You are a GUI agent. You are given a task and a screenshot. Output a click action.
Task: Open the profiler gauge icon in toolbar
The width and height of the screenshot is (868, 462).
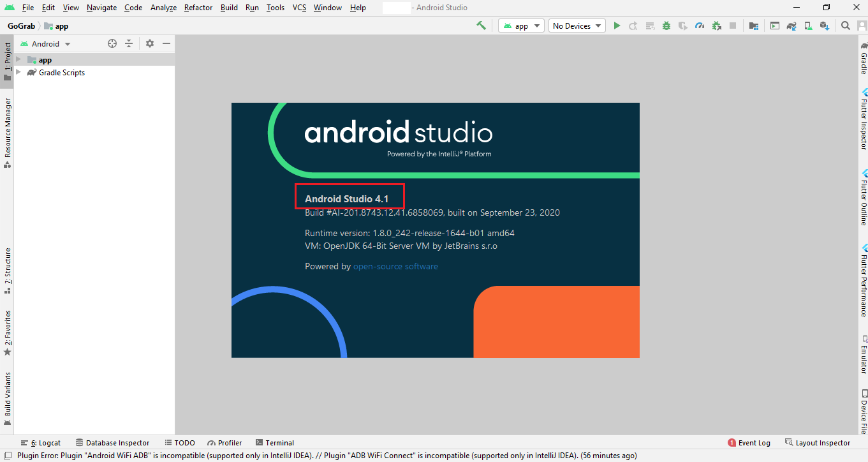pyautogui.click(x=700, y=26)
